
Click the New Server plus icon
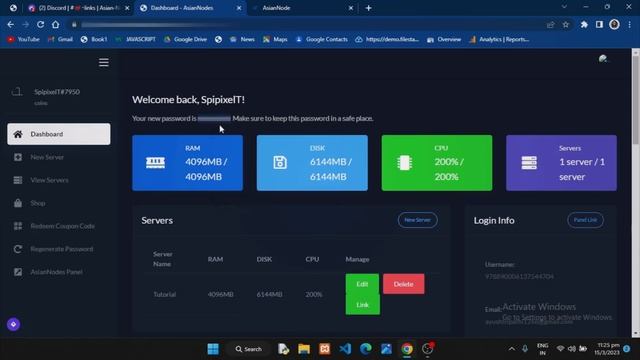click(x=18, y=157)
